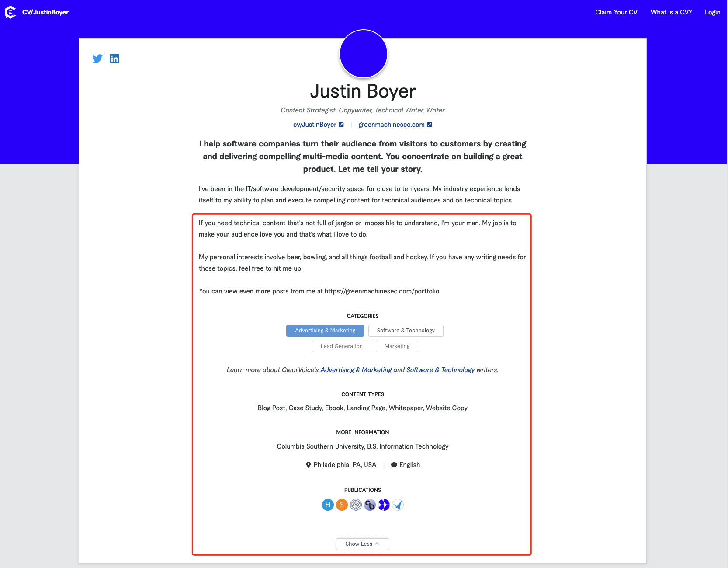
Task: Open the hexagon wireframe publication icon
Action: point(356,505)
